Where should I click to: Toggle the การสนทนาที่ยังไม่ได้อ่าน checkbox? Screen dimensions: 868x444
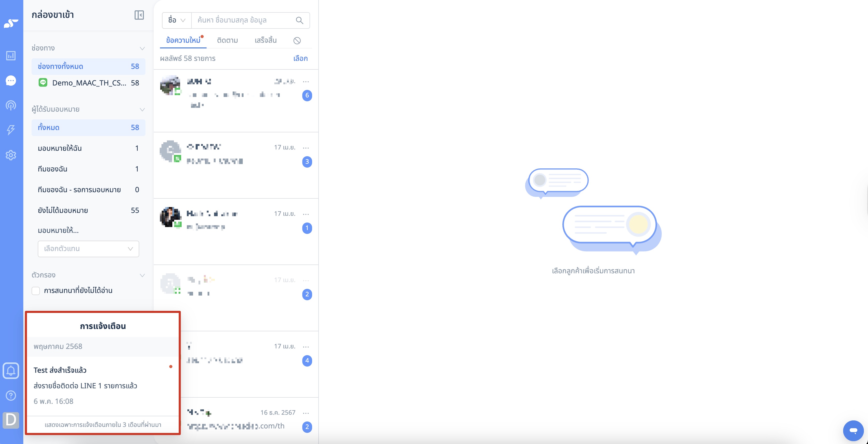click(36, 290)
